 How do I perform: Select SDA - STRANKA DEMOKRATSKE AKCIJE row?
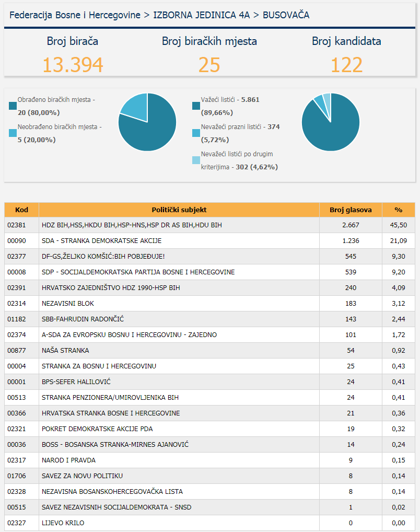[101, 241]
